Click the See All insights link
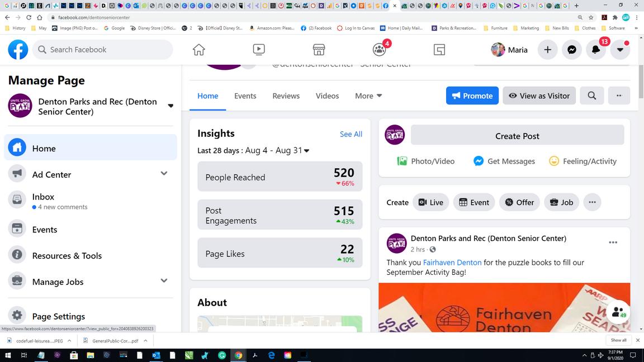 tap(351, 134)
